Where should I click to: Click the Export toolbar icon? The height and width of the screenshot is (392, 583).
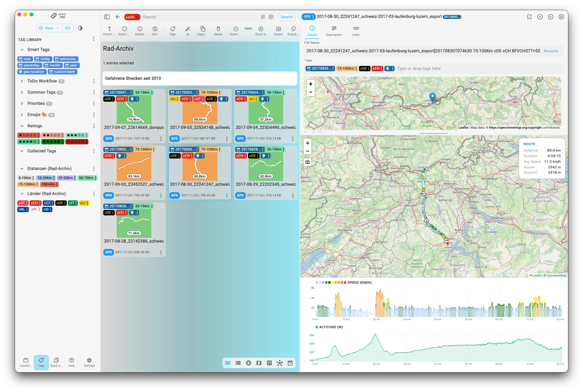278,29
